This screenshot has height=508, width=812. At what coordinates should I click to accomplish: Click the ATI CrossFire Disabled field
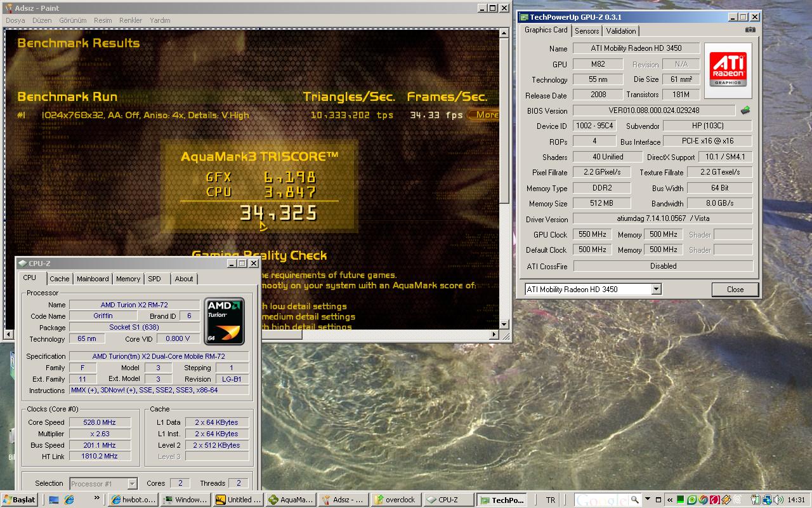663,266
